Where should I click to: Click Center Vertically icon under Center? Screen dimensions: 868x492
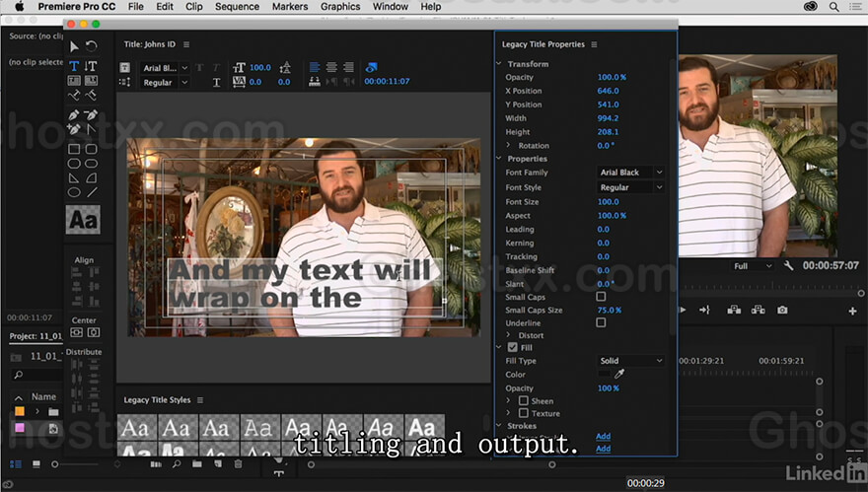[x=94, y=332]
